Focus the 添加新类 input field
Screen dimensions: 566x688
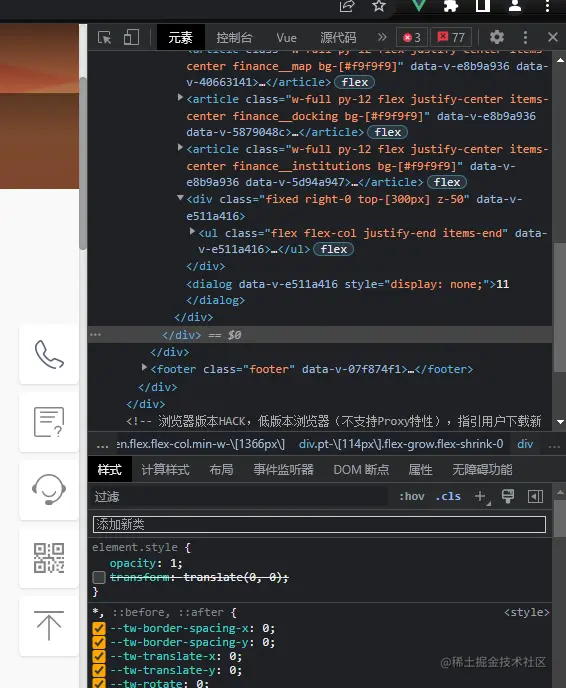pos(319,524)
